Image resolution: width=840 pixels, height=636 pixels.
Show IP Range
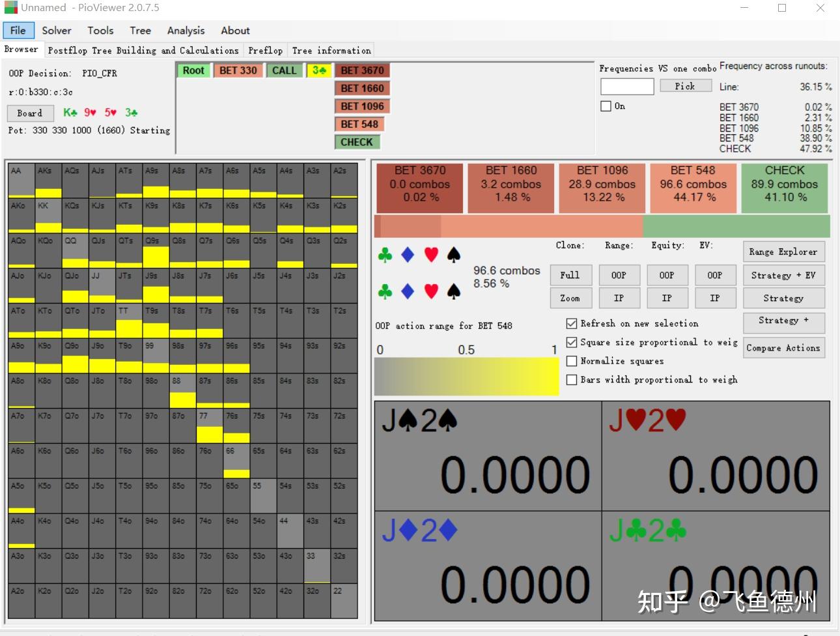(619, 298)
